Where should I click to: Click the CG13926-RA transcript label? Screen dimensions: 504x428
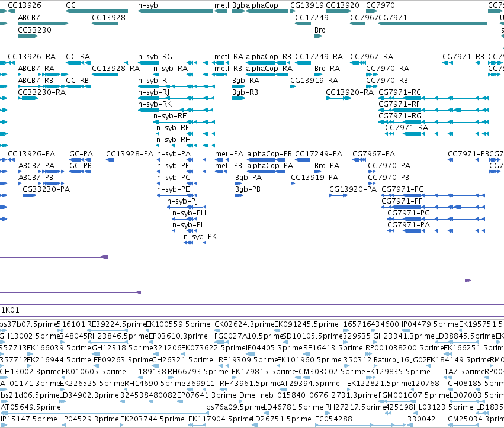tap(32, 57)
